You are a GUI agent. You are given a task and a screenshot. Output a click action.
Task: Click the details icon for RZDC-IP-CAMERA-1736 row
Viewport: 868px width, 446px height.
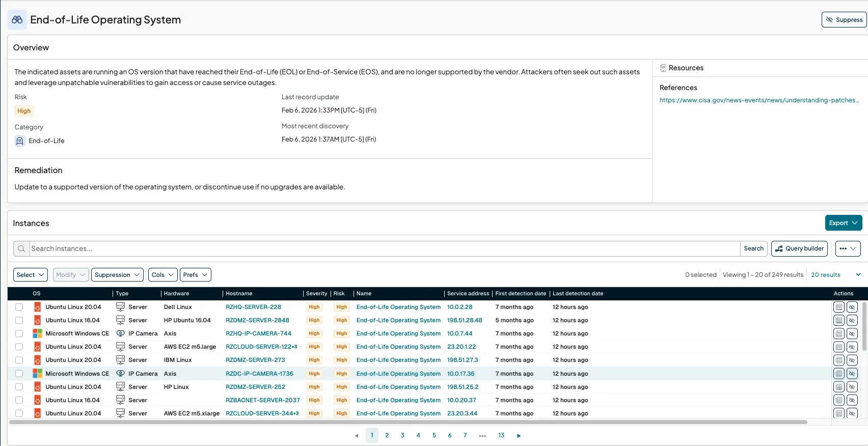coord(838,374)
